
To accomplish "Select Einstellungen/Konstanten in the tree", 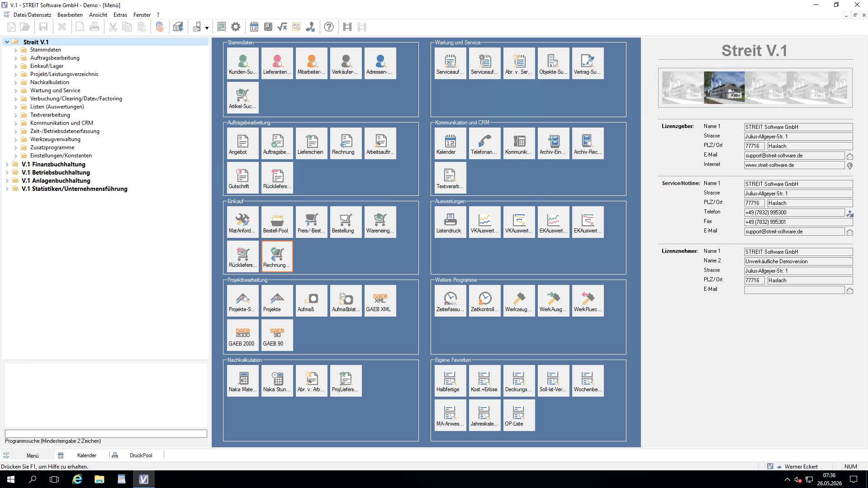I will (61, 156).
